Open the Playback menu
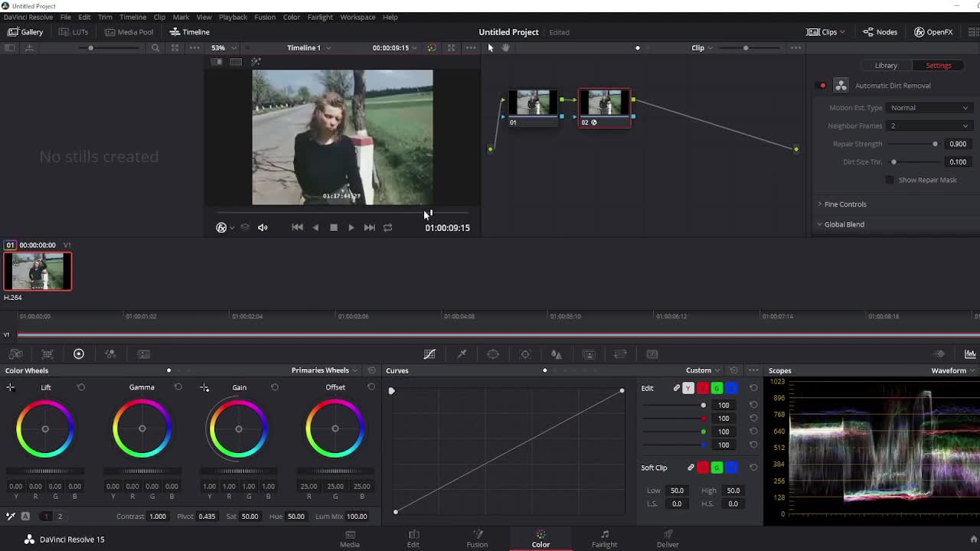Viewport: 980px width, 551px height. 233,17
